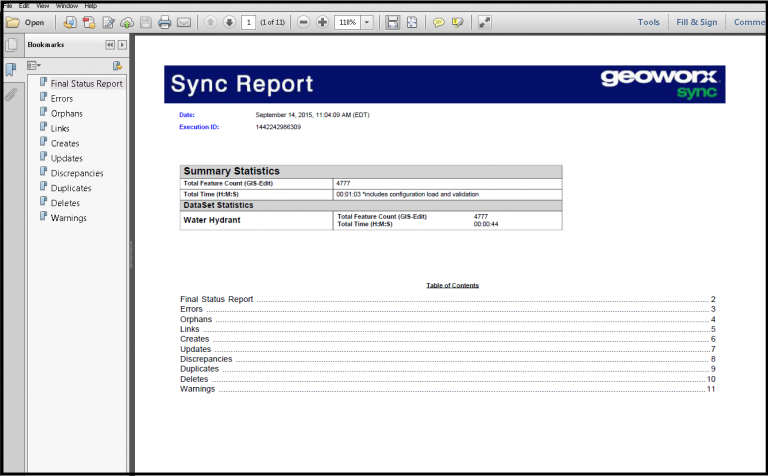
Task: Zoom in with the plus button
Action: 322,23
